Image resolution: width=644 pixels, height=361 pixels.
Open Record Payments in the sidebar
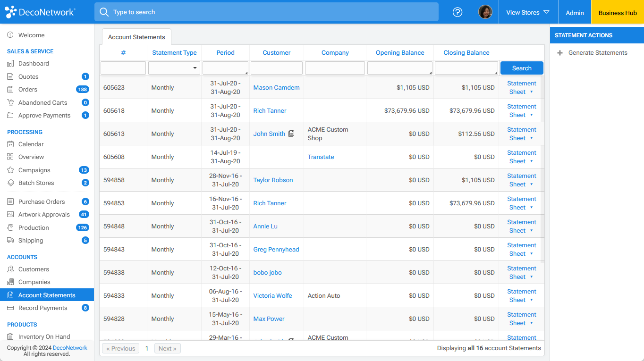[42, 308]
